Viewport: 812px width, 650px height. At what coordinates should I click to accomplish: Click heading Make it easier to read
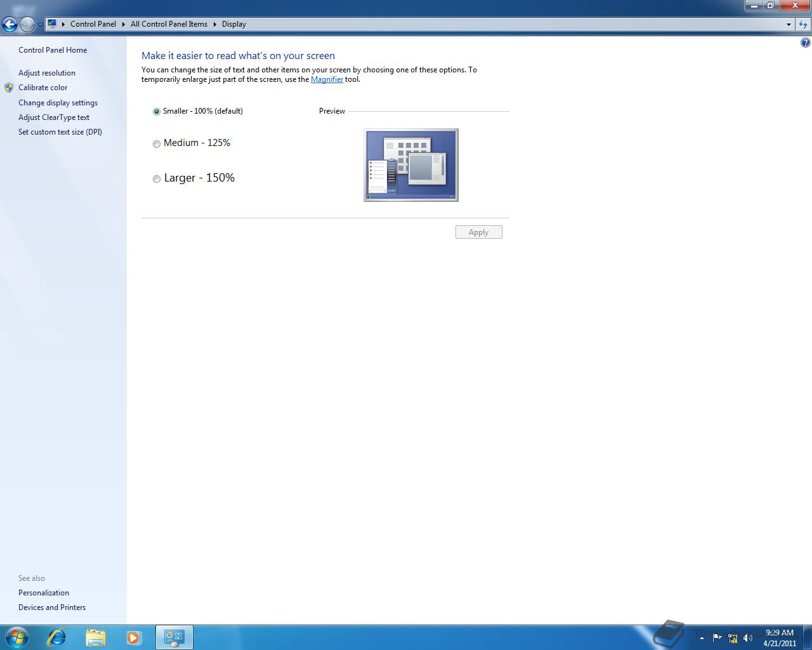click(238, 56)
